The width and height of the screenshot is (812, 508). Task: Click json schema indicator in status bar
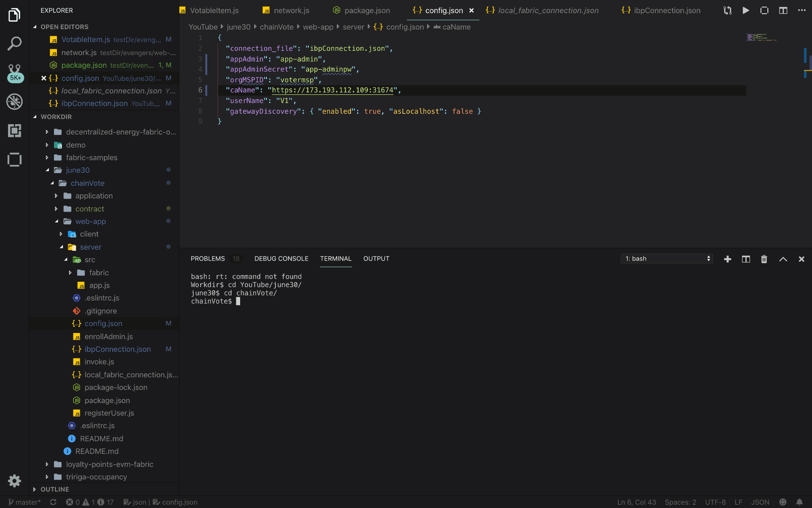(x=135, y=502)
